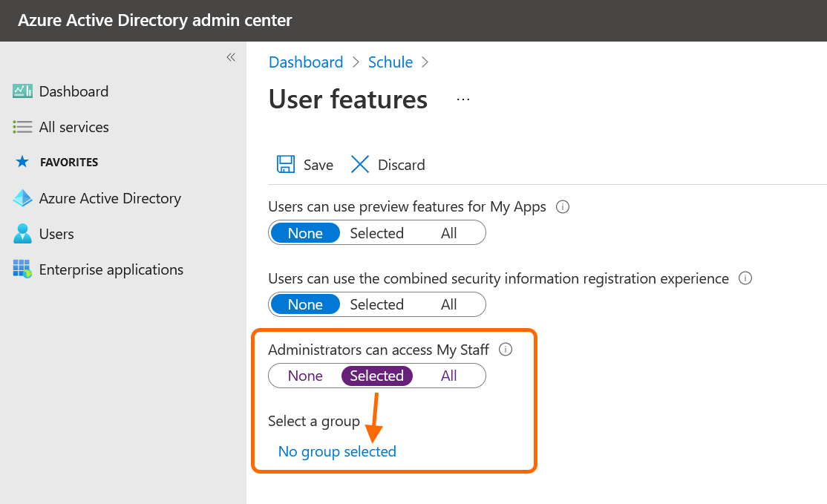Open Dashboard from the sidebar
The width and height of the screenshot is (827, 504).
click(x=73, y=91)
